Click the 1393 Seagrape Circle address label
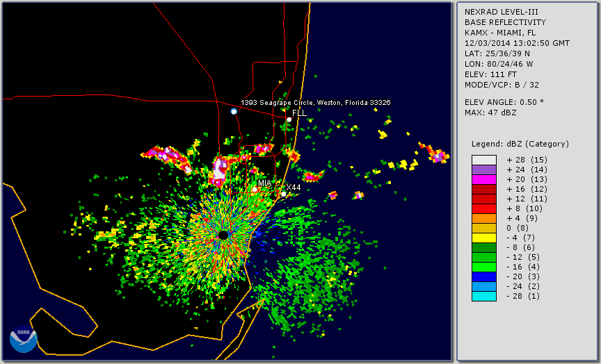The height and width of the screenshot is (364, 601). [315, 103]
